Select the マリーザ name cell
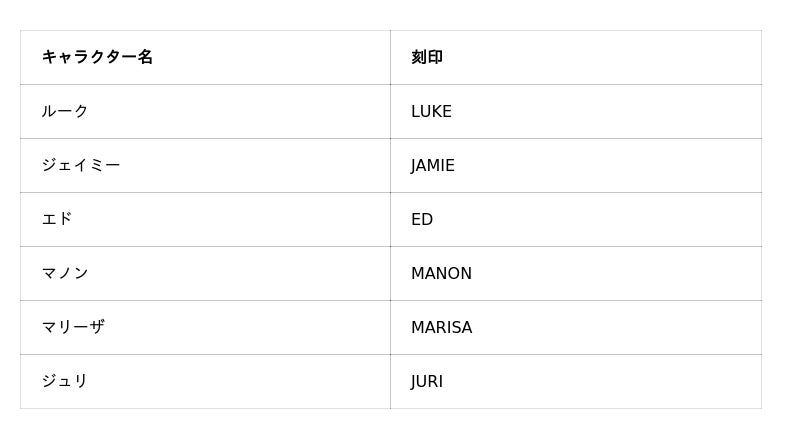The image size is (800, 439). click(x=73, y=328)
